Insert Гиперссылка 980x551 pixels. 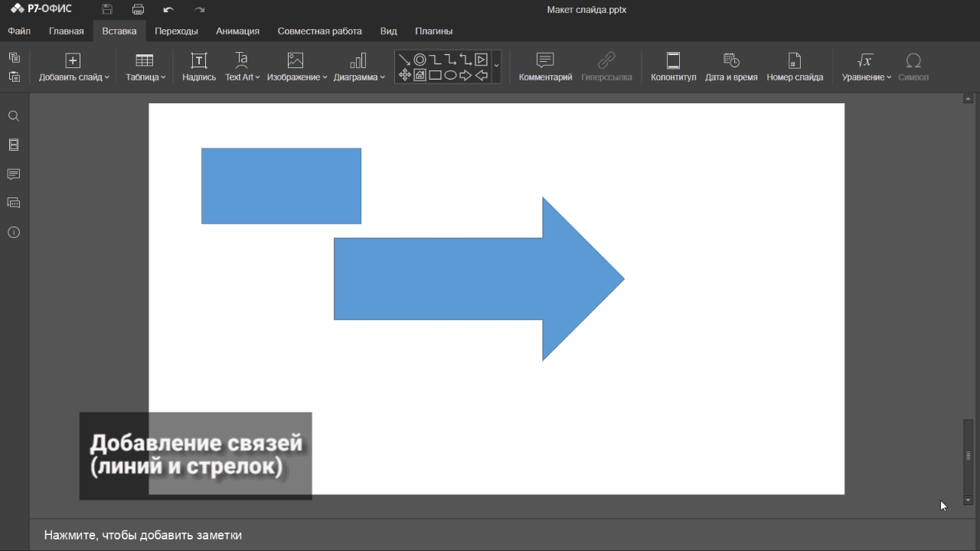point(606,67)
